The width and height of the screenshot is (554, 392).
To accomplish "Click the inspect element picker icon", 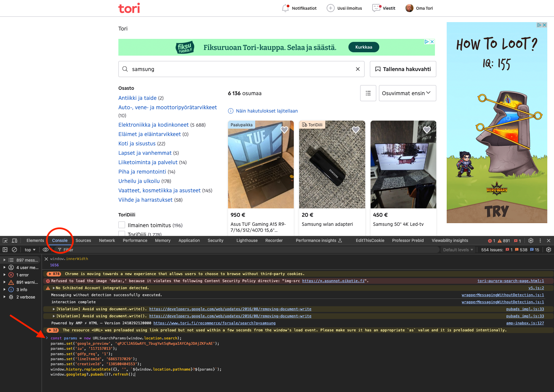I will pos(5,241).
